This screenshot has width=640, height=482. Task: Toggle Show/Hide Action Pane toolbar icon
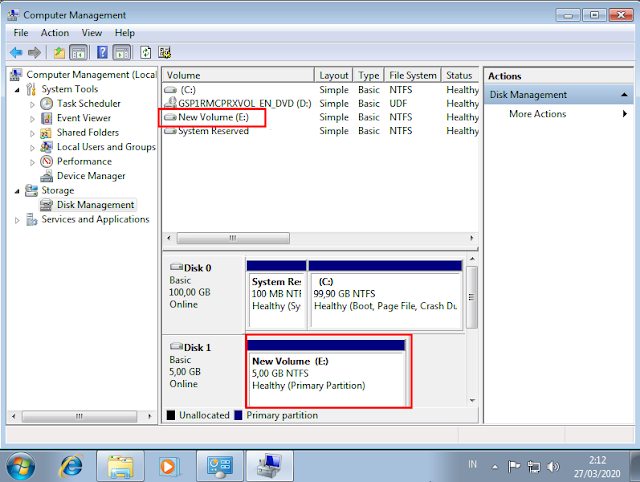pyautogui.click(x=122, y=53)
